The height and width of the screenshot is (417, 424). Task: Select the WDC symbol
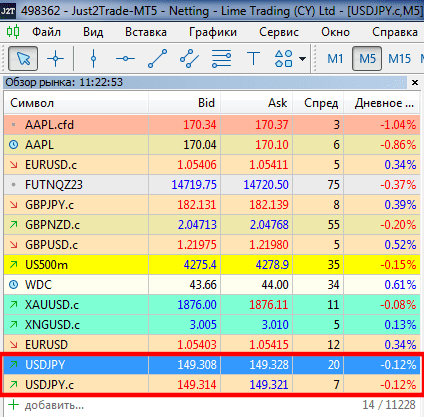(39, 285)
